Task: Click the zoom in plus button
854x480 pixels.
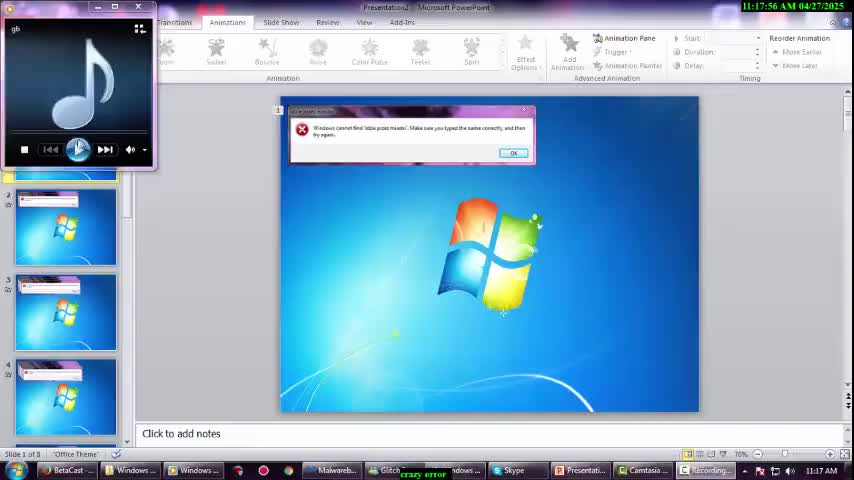Action: [829, 454]
